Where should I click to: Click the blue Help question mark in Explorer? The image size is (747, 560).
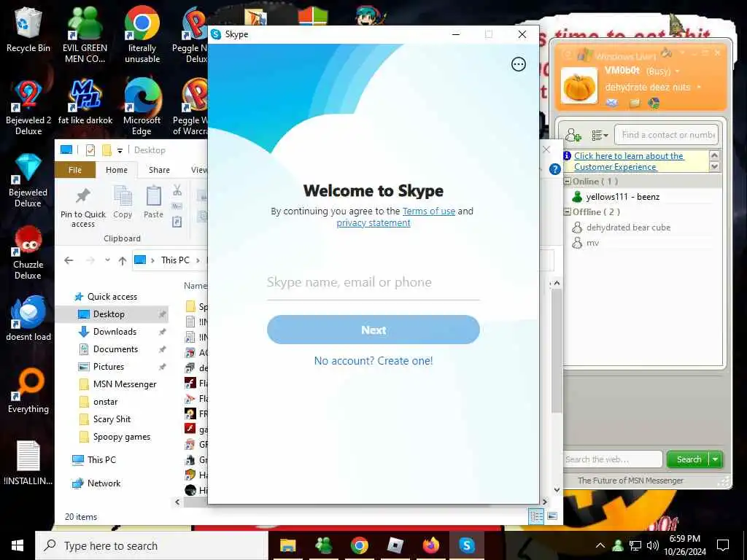554,169
